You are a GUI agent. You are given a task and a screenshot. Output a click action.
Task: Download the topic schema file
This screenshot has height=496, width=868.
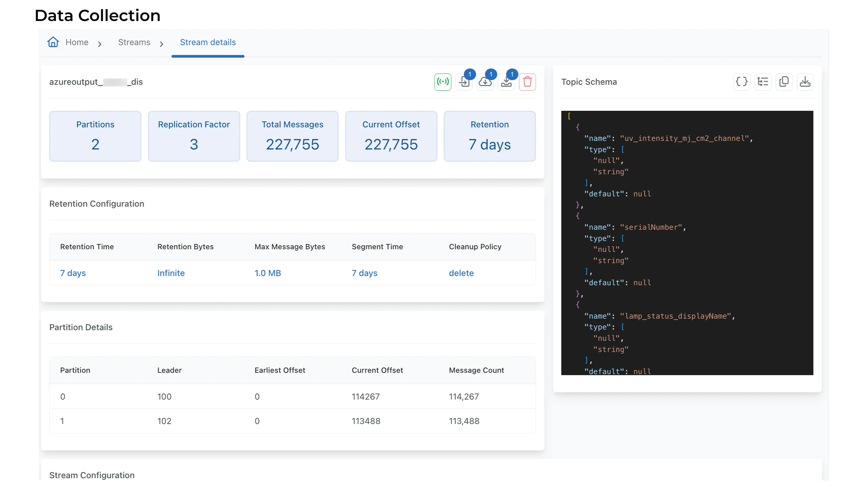pyautogui.click(x=805, y=82)
